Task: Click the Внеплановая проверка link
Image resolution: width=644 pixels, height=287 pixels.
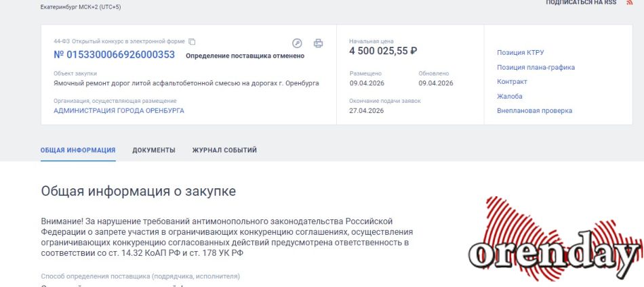Action: click(x=534, y=110)
